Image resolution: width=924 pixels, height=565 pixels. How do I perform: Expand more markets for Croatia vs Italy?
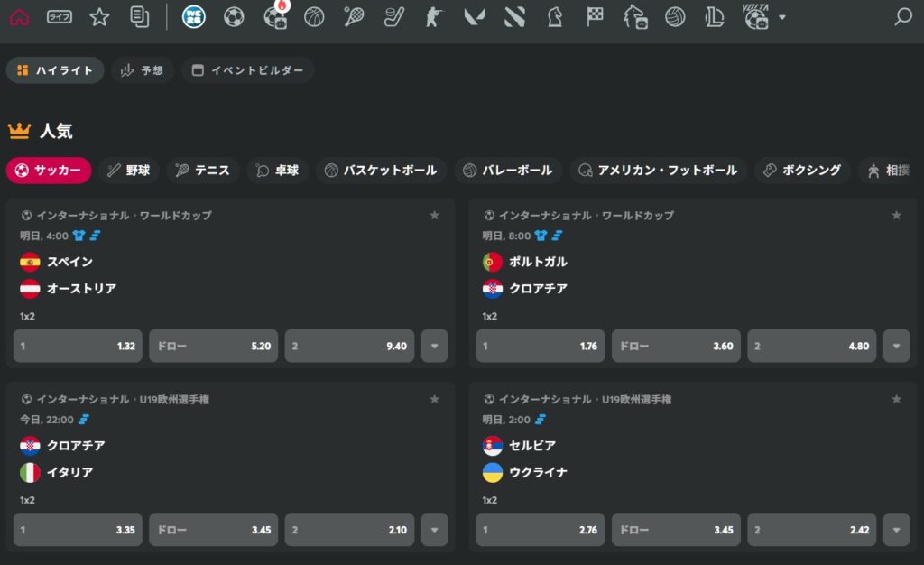[434, 530]
